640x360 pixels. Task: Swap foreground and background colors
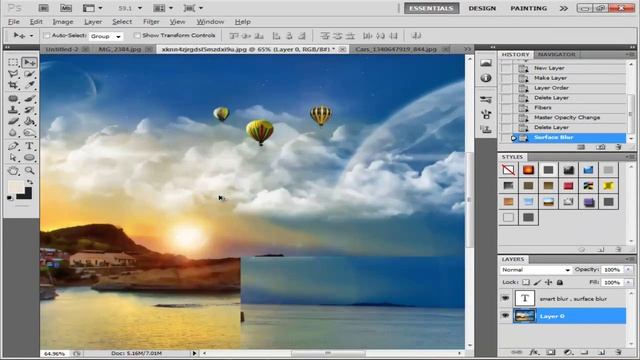click(30, 182)
